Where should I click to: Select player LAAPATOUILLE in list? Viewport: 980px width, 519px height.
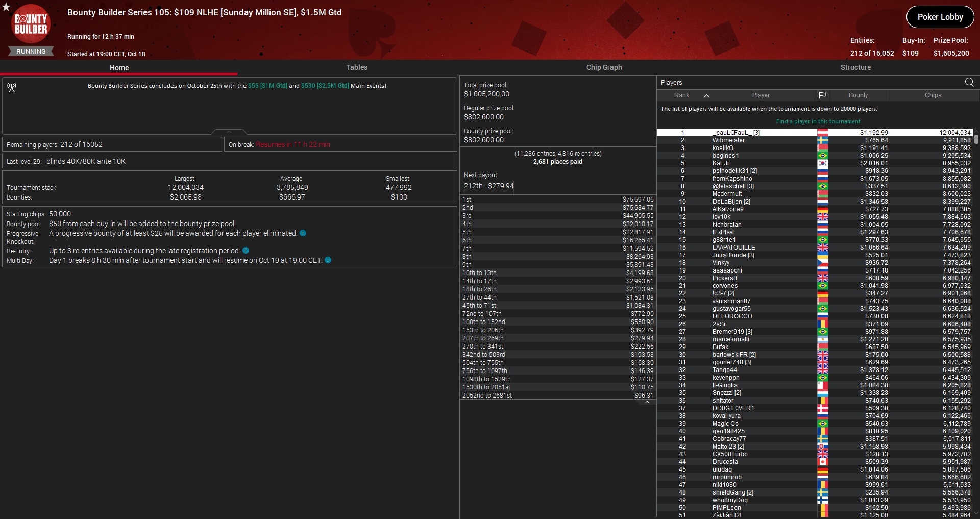pyautogui.click(x=815, y=248)
